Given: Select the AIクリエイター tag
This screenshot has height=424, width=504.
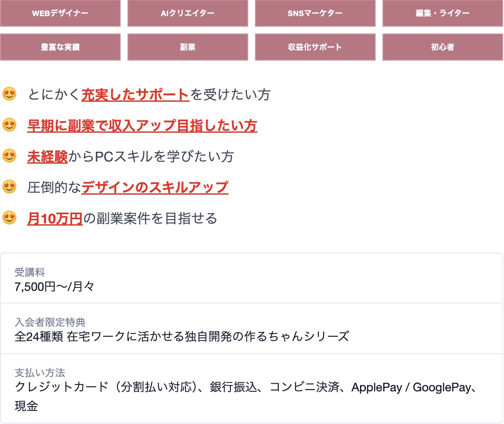Looking at the screenshot, I should coord(188,14).
